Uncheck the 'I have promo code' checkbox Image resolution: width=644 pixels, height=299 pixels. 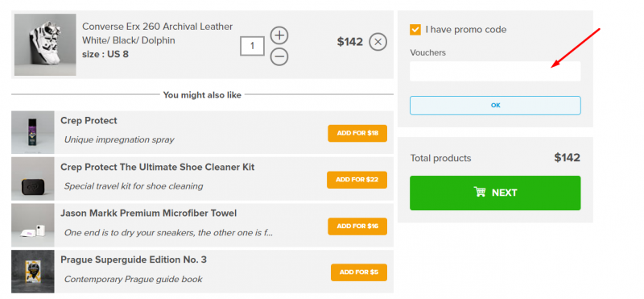point(415,30)
